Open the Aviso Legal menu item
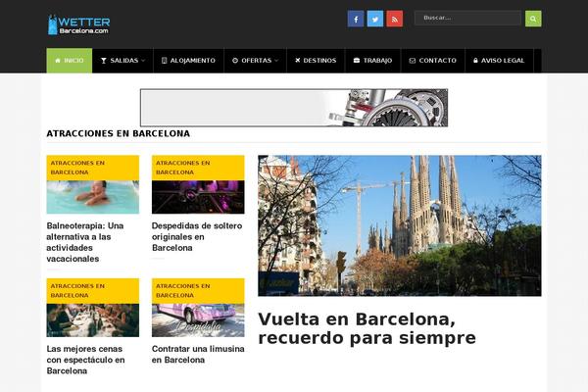Screen dimensions: 588x392 pyautogui.click(x=499, y=61)
